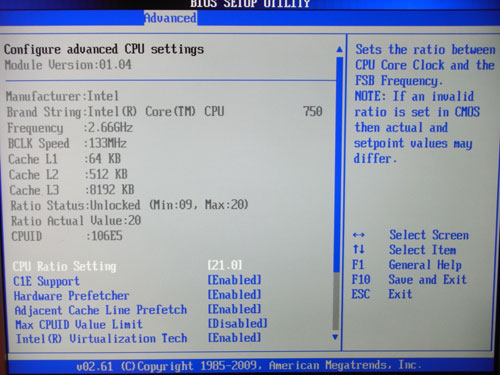Click the Cache L1 :64 KB line
The image size is (500, 375).
tap(65, 159)
